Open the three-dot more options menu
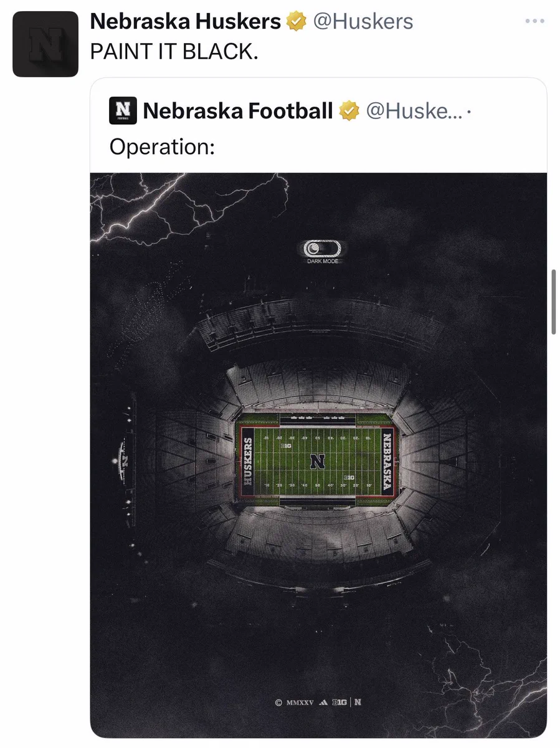Screen dimensions: 560x748 (x=534, y=21)
